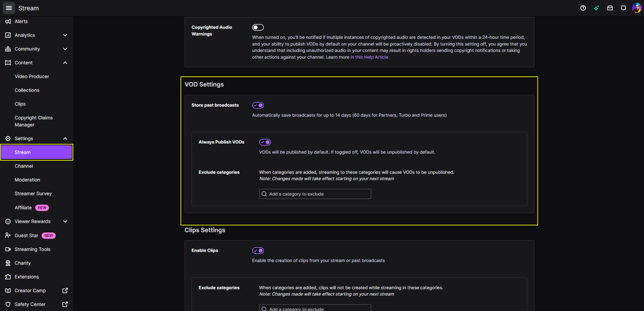644x311 pixels.
Task: Click the VOD exclude category search field
Action: (x=315, y=193)
